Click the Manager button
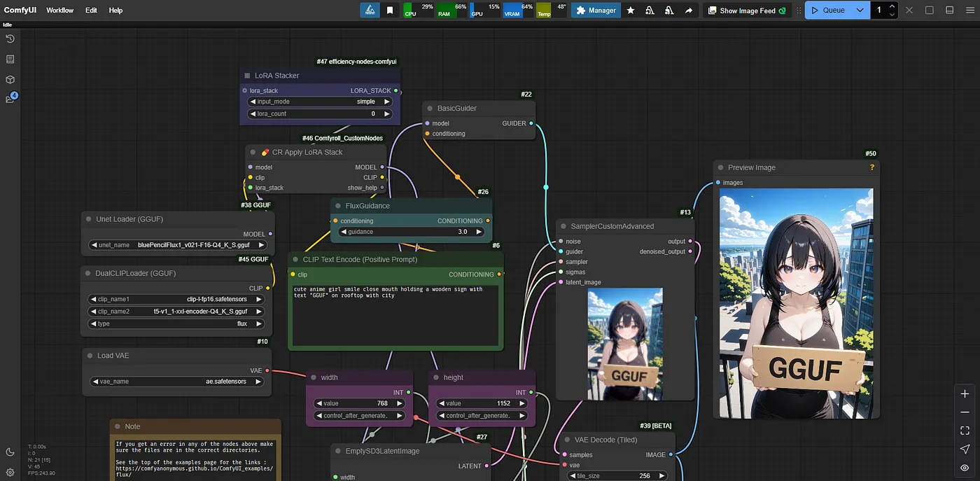 (596, 11)
